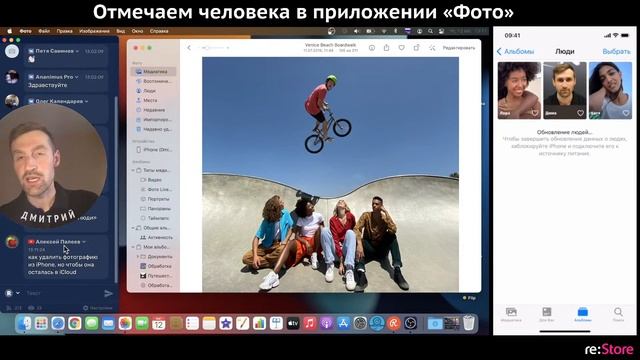Collapse the Типы медиафайлов group
The image size is (640, 360).
click(133, 170)
